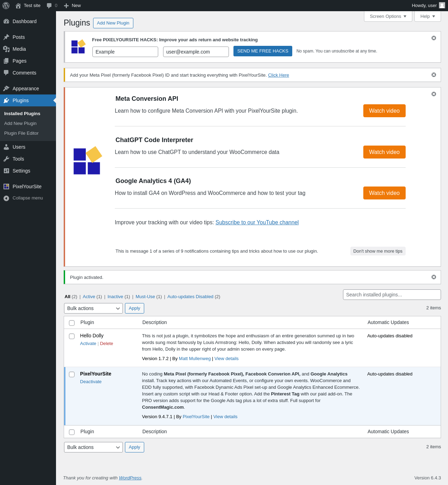Click Plugins plug icon in sidebar

[6, 100]
